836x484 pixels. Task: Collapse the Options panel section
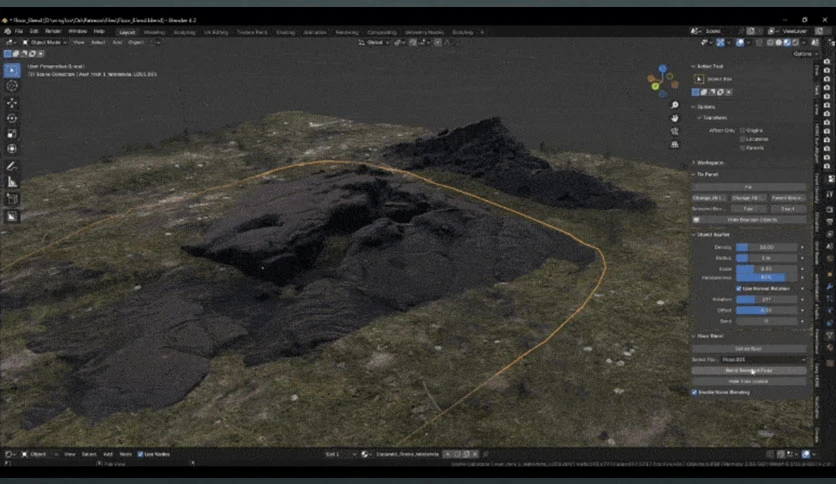694,107
